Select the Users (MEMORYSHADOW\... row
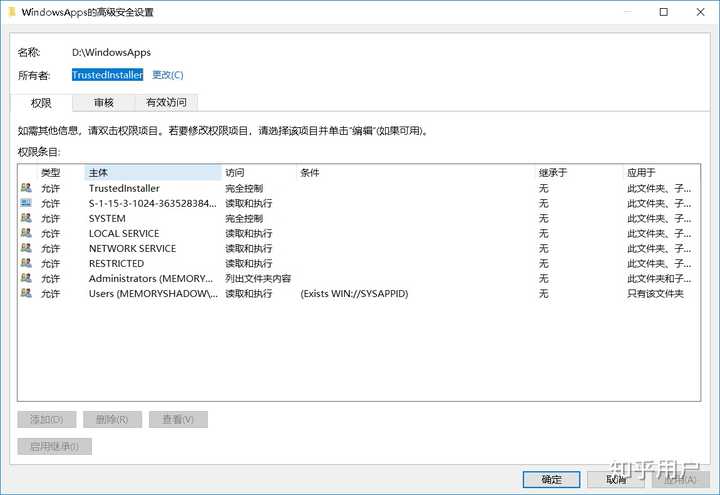 [359, 293]
